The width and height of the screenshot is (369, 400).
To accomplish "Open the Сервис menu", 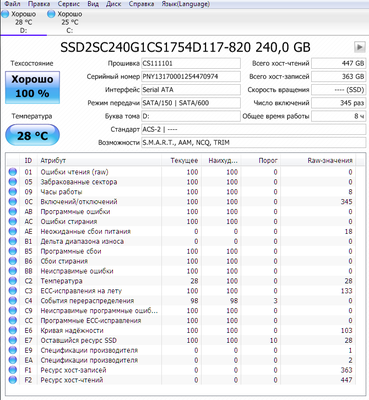I will click(69, 4).
